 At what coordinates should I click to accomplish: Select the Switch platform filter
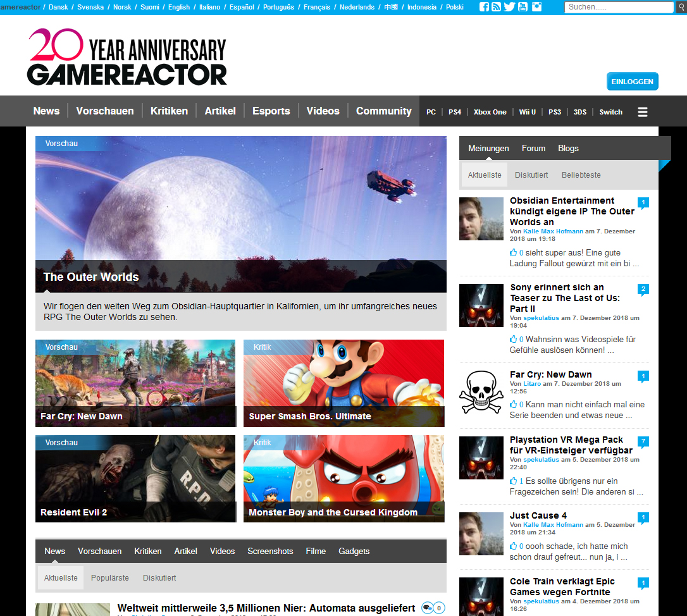click(x=610, y=112)
